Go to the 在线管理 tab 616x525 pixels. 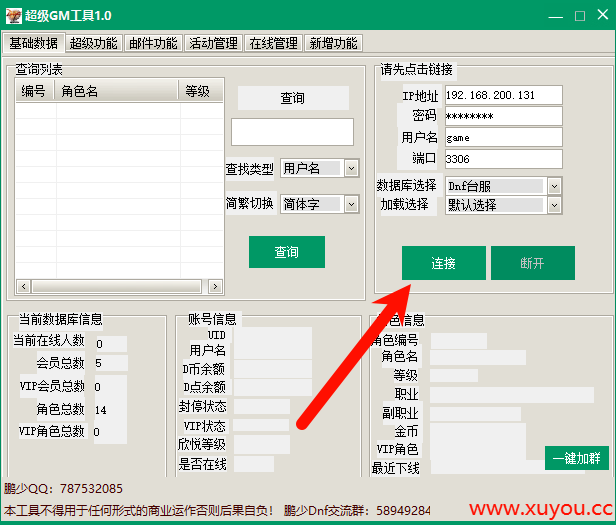coord(273,43)
